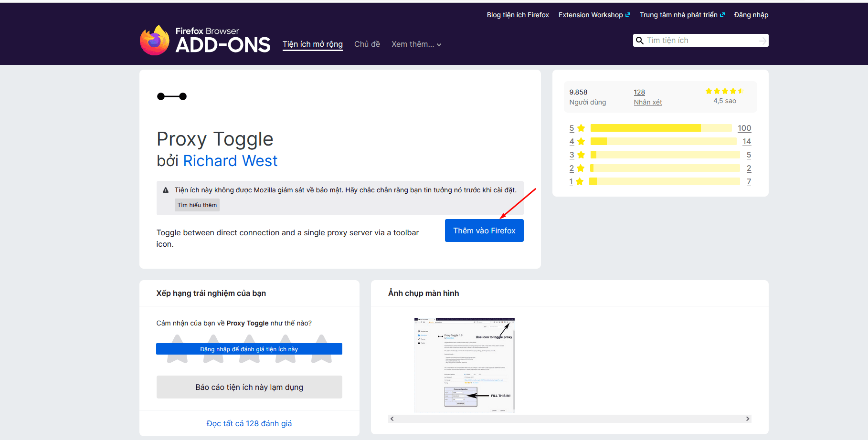Image resolution: width=868 pixels, height=440 pixels.
Task: Click the 5 star rating row icon
Action: [x=581, y=128]
